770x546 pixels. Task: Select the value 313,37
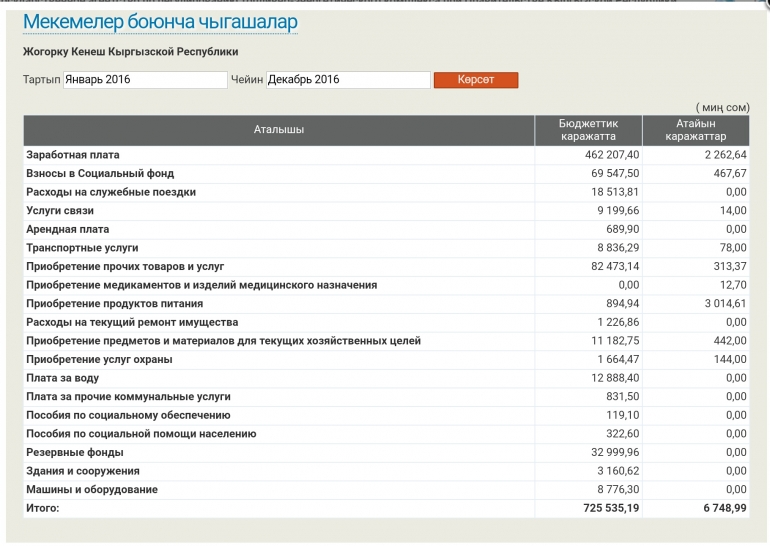[730, 267]
